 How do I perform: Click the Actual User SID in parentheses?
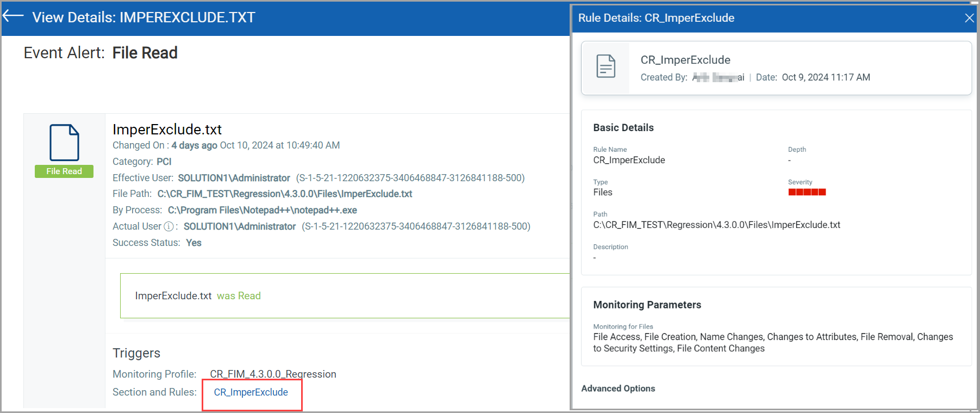pos(416,226)
